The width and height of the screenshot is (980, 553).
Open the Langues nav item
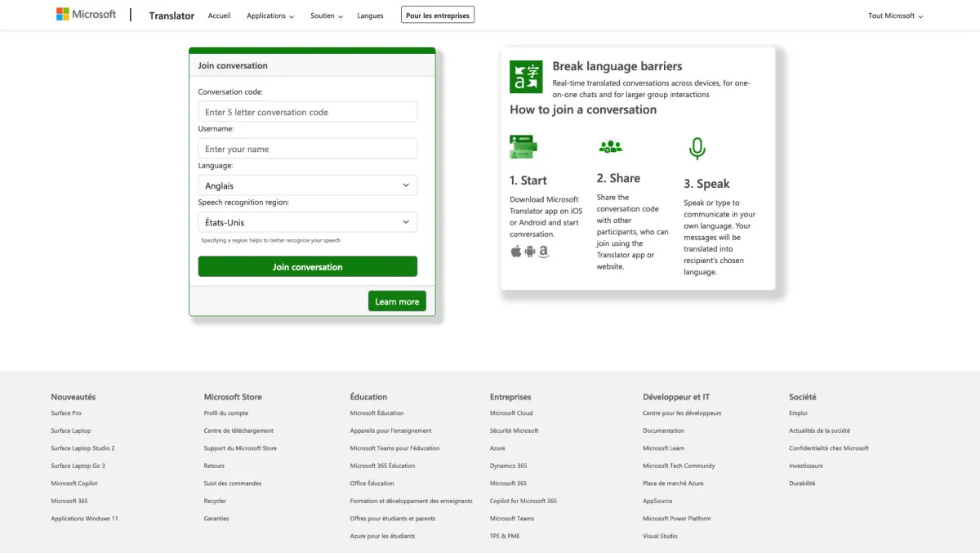point(370,16)
